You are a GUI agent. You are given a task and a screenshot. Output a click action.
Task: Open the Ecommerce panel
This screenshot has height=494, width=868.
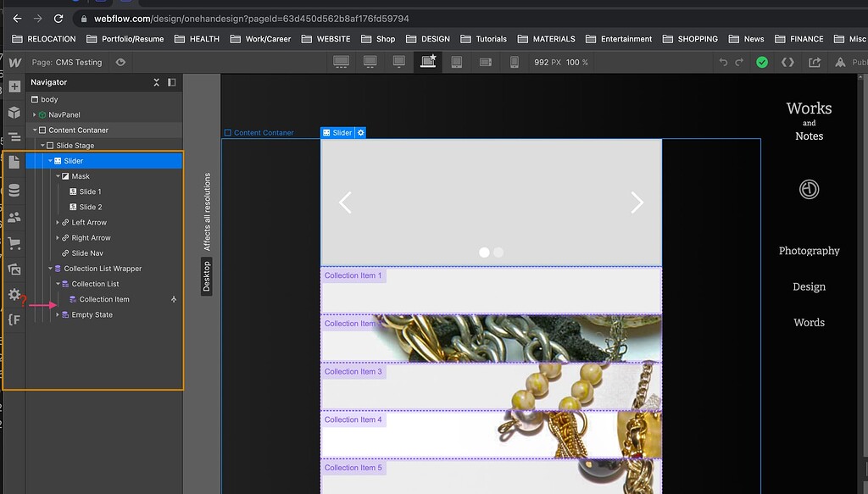point(14,243)
